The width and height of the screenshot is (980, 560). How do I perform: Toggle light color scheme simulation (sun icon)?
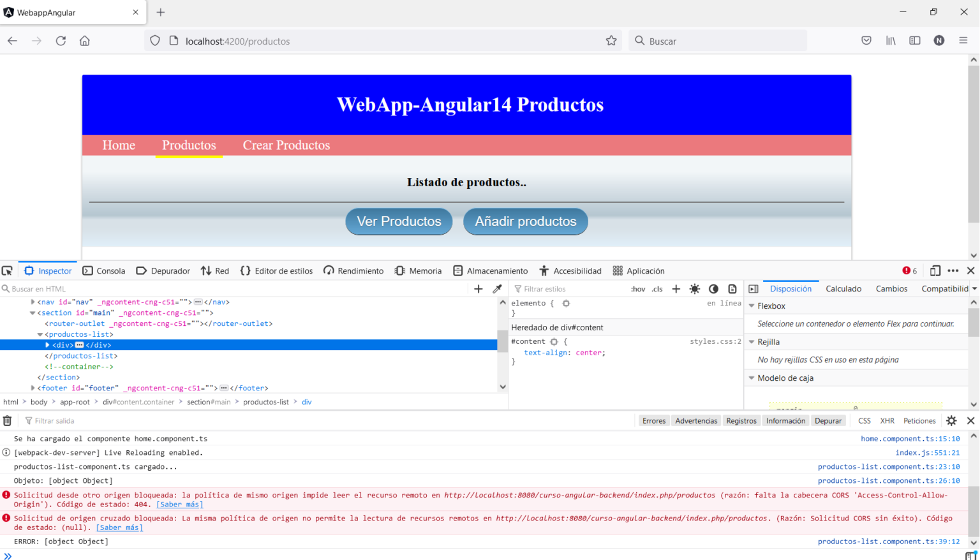pos(695,288)
